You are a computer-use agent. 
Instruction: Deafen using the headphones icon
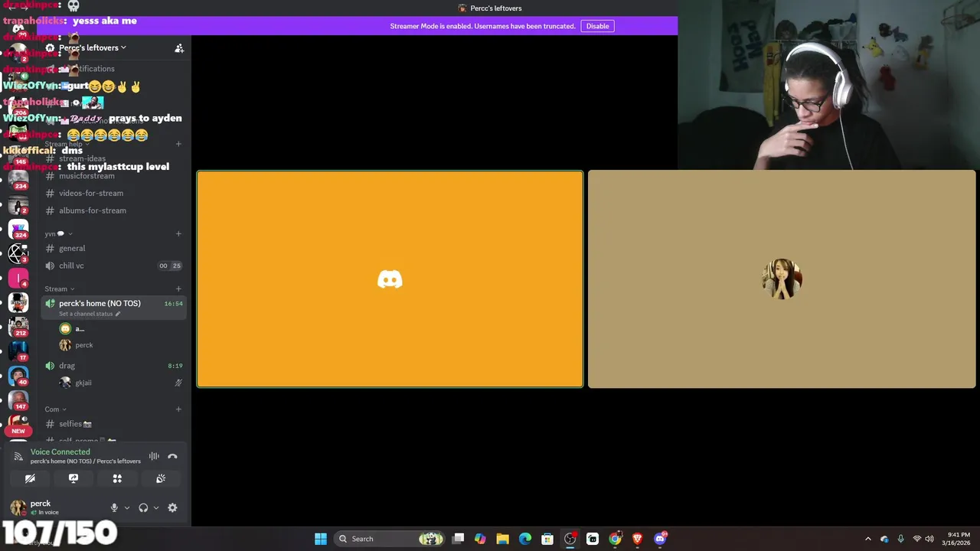click(143, 507)
